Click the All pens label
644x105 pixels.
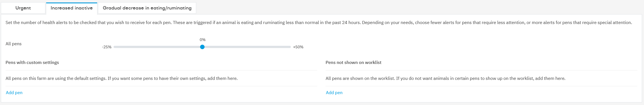[x=14, y=44]
